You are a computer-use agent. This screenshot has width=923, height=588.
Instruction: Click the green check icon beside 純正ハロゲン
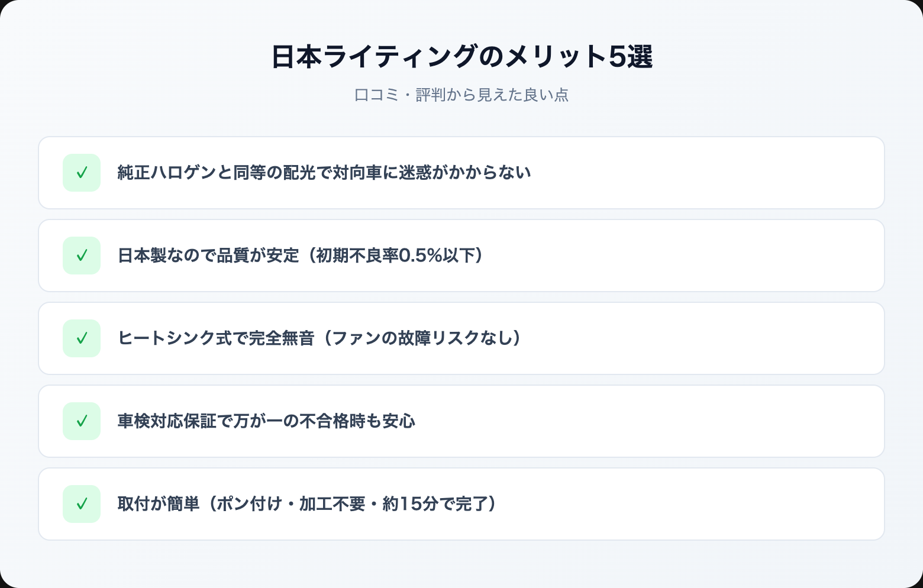[x=82, y=173]
